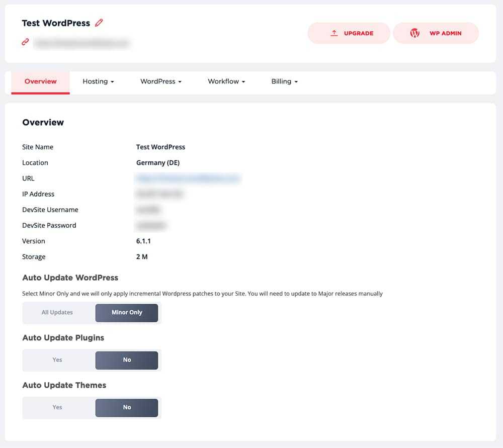Click the IP Address label
503x448 pixels.
point(38,194)
